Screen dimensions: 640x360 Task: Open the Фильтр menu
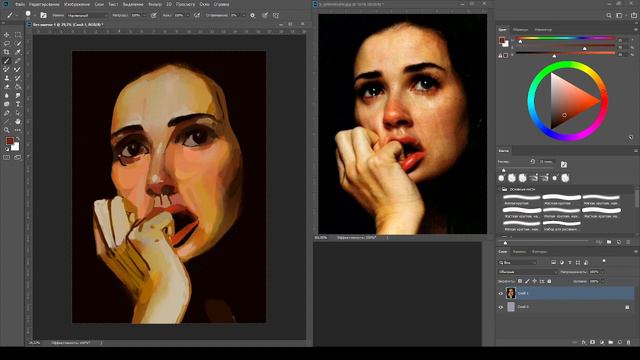click(x=155, y=4)
